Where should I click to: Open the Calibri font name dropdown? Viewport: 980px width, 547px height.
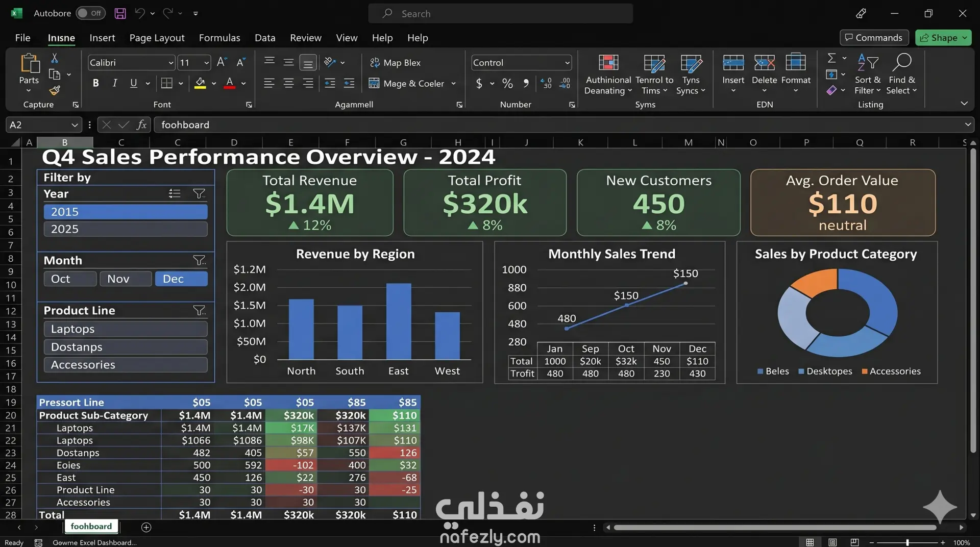(171, 63)
